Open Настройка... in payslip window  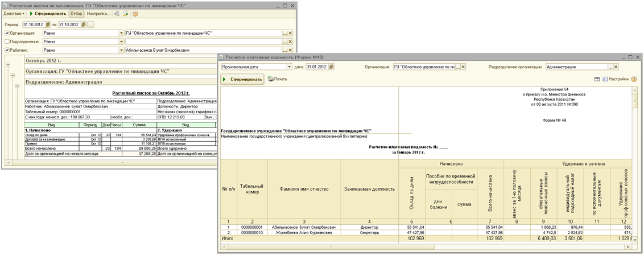click(x=98, y=13)
